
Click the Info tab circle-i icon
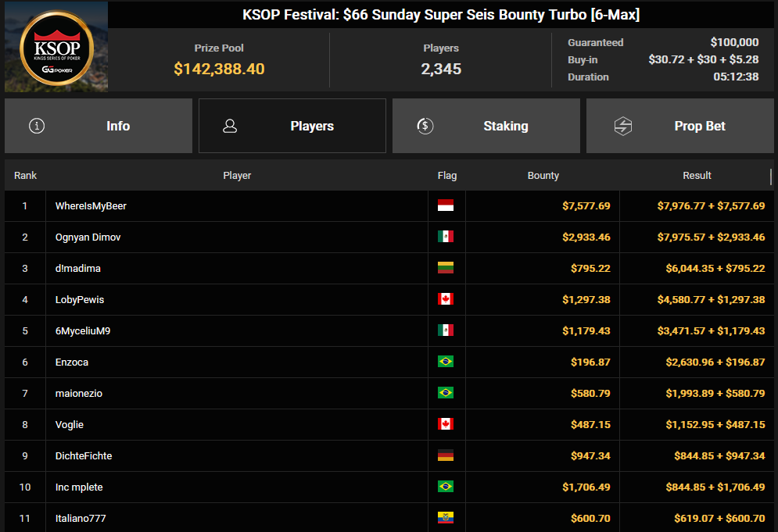(x=37, y=126)
